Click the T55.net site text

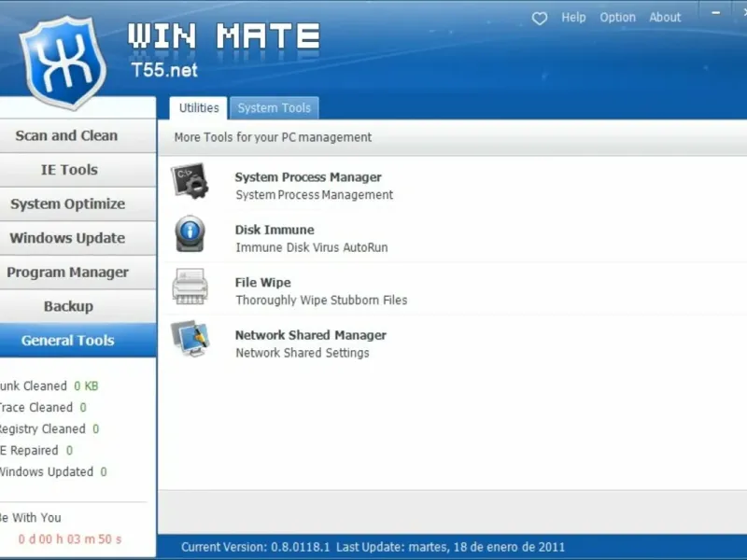[x=164, y=71]
